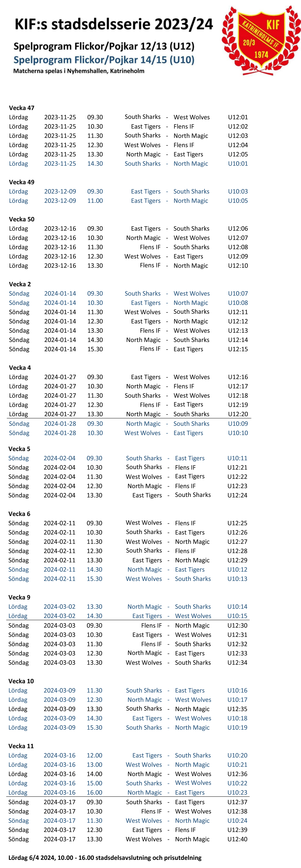Click match code U12:01
The width and height of the screenshot is (301, 868).
point(238,117)
